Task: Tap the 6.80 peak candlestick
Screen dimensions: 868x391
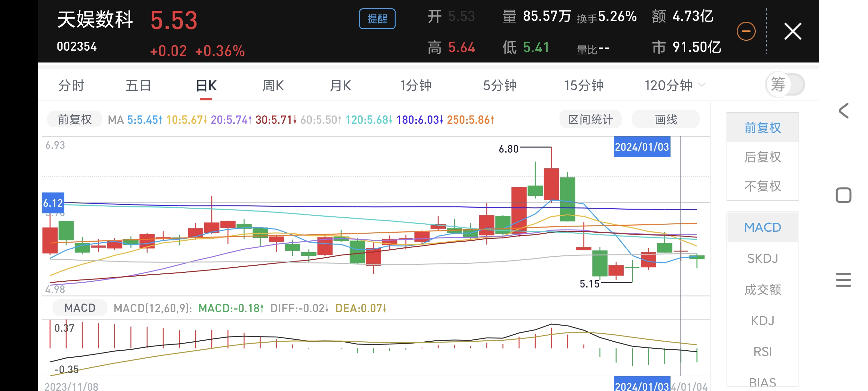Action: 551,184
